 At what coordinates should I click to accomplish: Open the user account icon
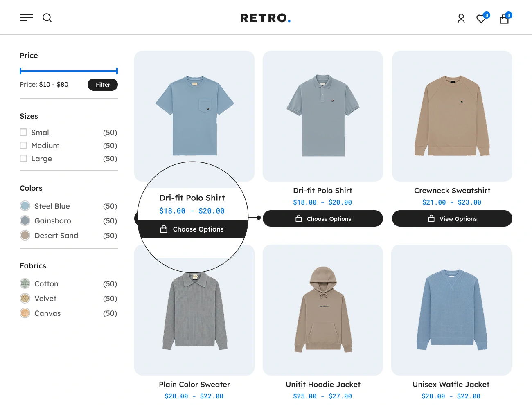461,18
